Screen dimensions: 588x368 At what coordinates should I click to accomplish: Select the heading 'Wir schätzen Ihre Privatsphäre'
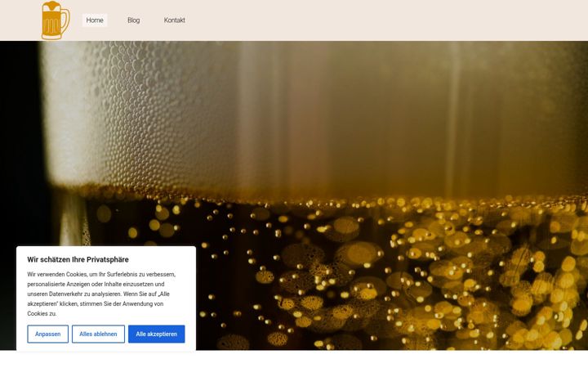[78, 259]
